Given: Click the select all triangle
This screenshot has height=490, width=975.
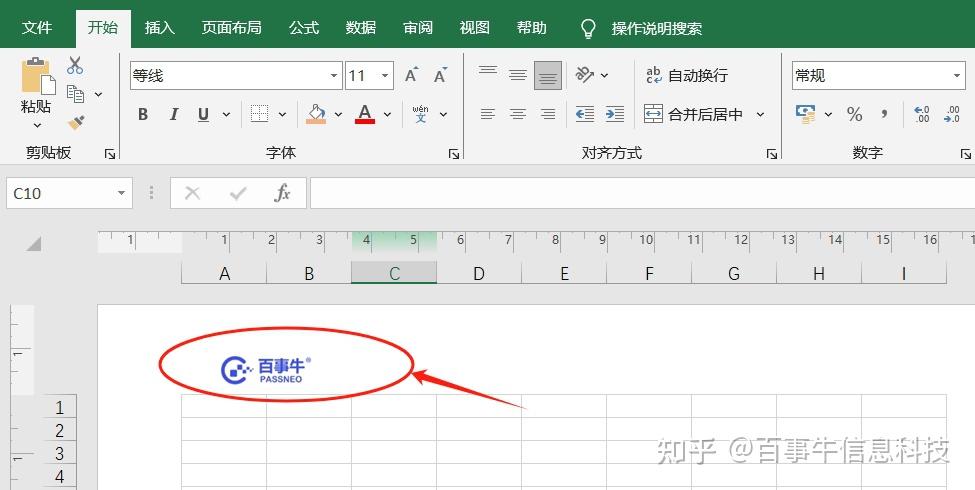Looking at the screenshot, I should coord(33,243).
